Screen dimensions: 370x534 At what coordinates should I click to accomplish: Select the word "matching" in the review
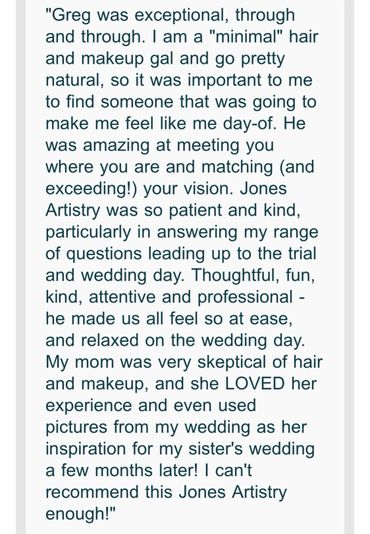237,168
